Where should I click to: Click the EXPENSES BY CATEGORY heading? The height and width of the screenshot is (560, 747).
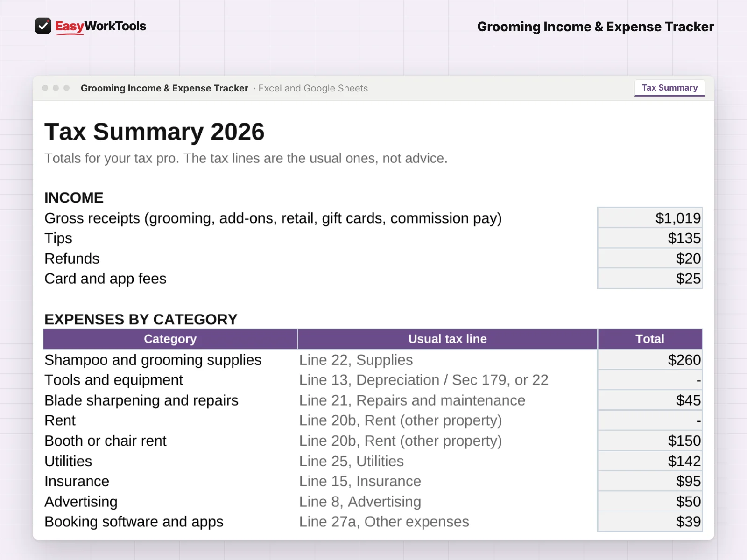click(x=141, y=319)
